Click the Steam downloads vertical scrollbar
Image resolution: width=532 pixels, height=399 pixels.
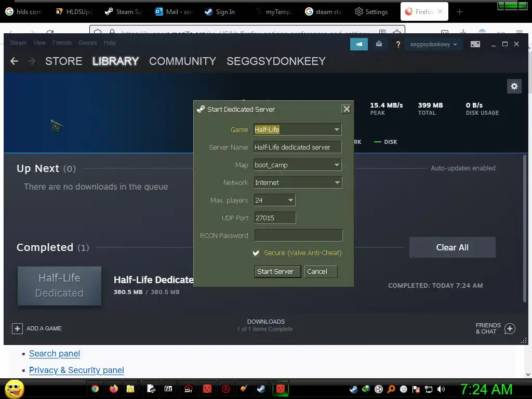click(525, 228)
